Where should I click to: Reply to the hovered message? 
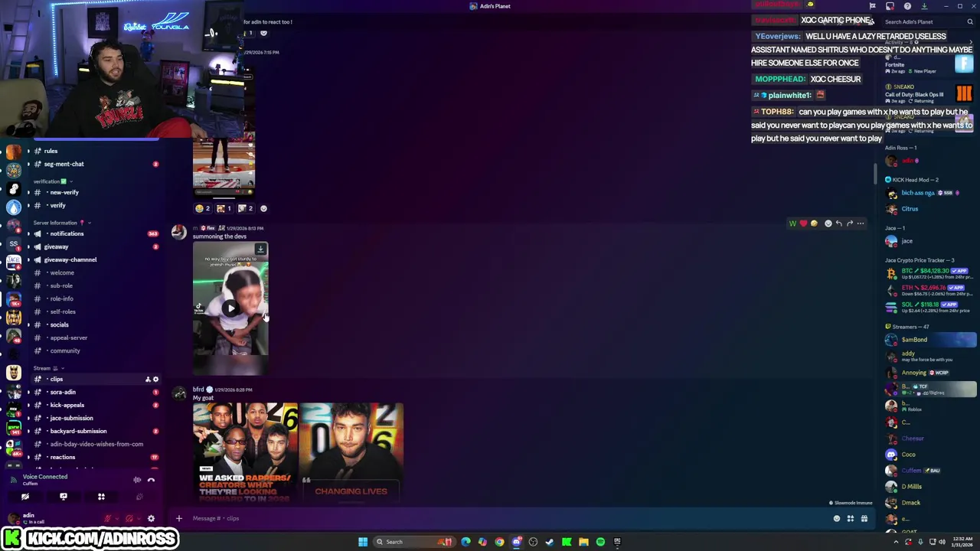click(x=838, y=223)
